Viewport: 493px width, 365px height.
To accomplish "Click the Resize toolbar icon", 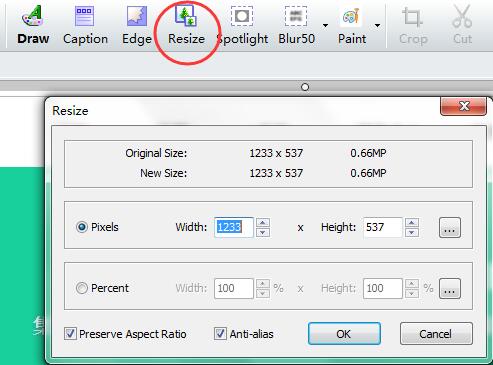I will click(186, 16).
